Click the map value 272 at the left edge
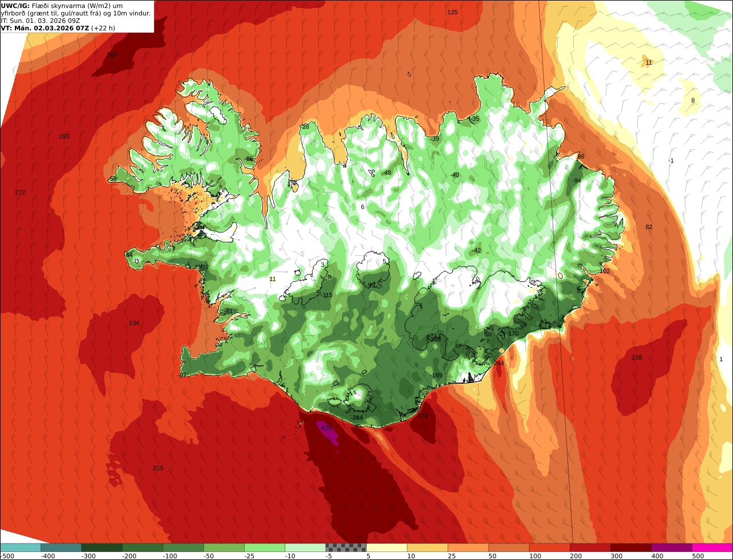733x560 pixels. click(x=20, y=193)
